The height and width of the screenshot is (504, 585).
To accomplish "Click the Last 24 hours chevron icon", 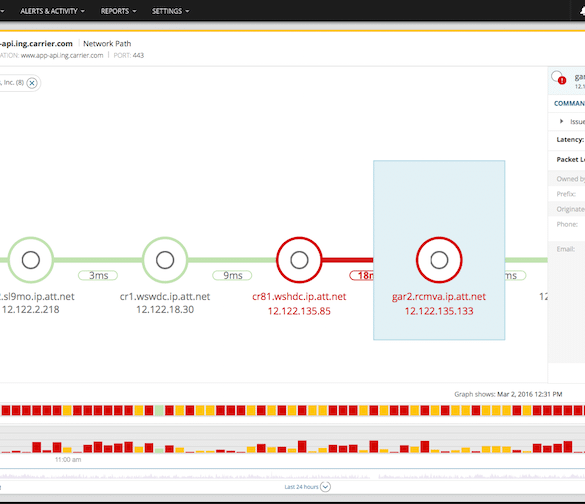I will [325, 487].
